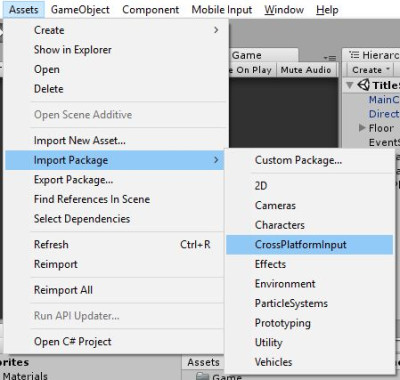400x380 pixels.
Task: Click the Hierarchy panel list icon
Action: [x=354, y=55]
